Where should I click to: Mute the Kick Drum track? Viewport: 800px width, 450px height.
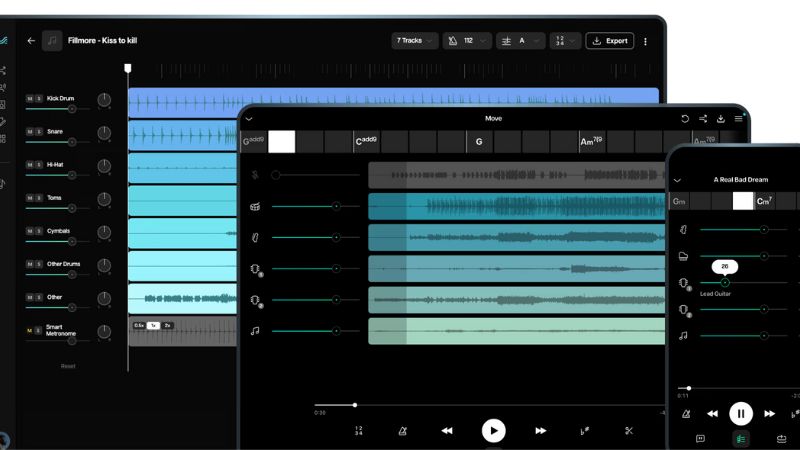(29, 98)
